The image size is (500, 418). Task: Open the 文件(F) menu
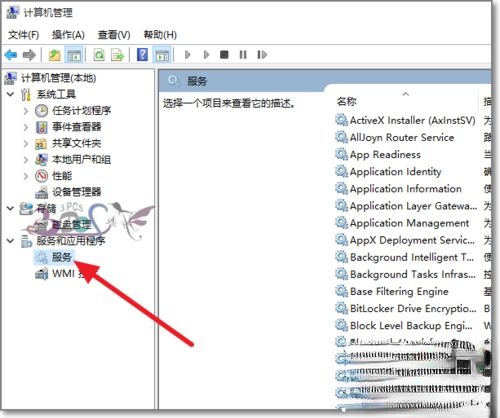(x=23, y=35)
